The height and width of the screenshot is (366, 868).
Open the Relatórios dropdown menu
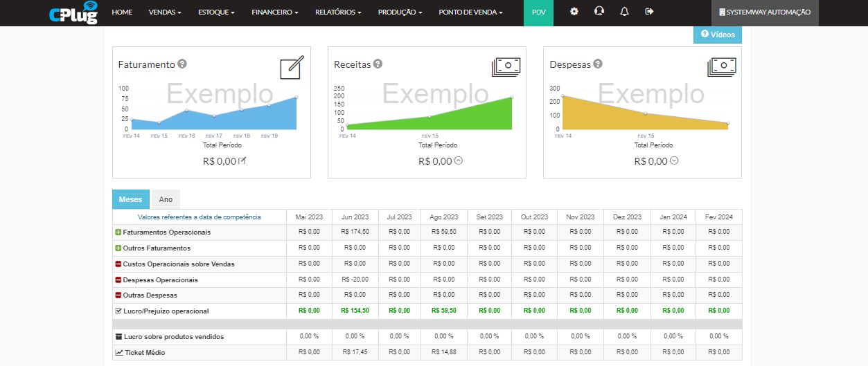tap(337, 12)
